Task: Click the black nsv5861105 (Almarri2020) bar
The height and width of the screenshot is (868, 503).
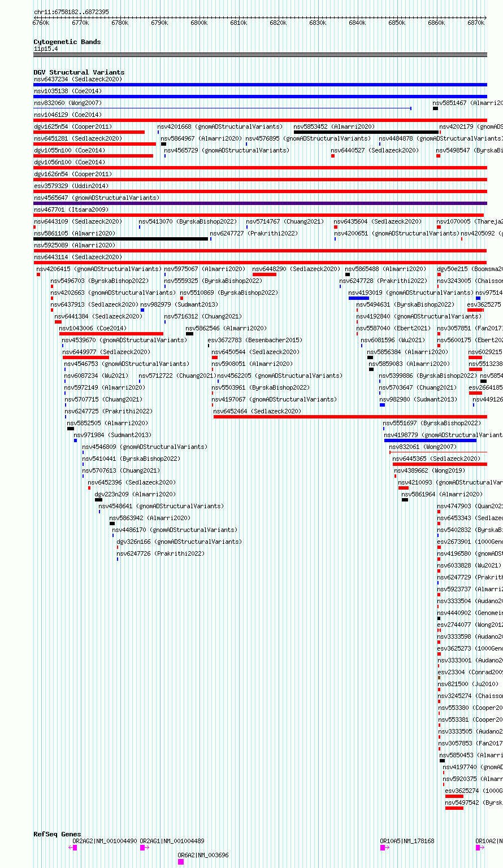Action: coord(121,239)
